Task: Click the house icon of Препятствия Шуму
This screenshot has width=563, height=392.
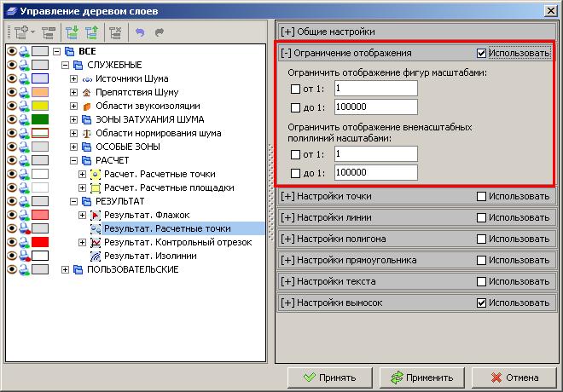Action: pos(86,91)
